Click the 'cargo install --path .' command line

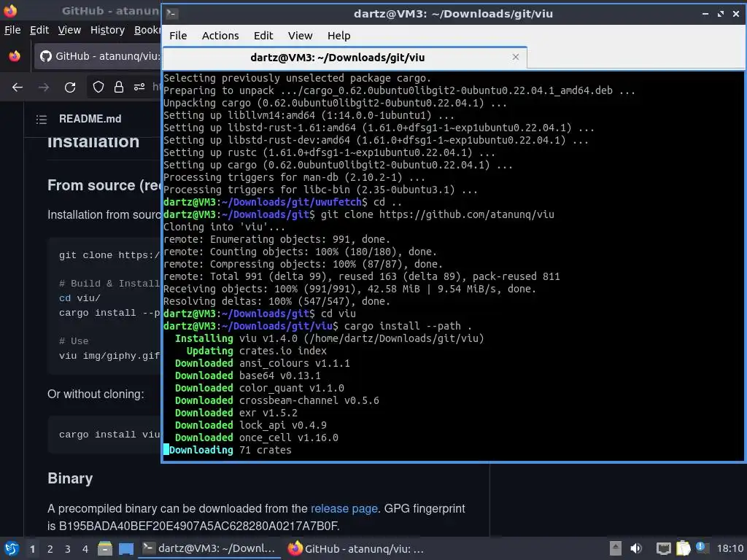317,326
